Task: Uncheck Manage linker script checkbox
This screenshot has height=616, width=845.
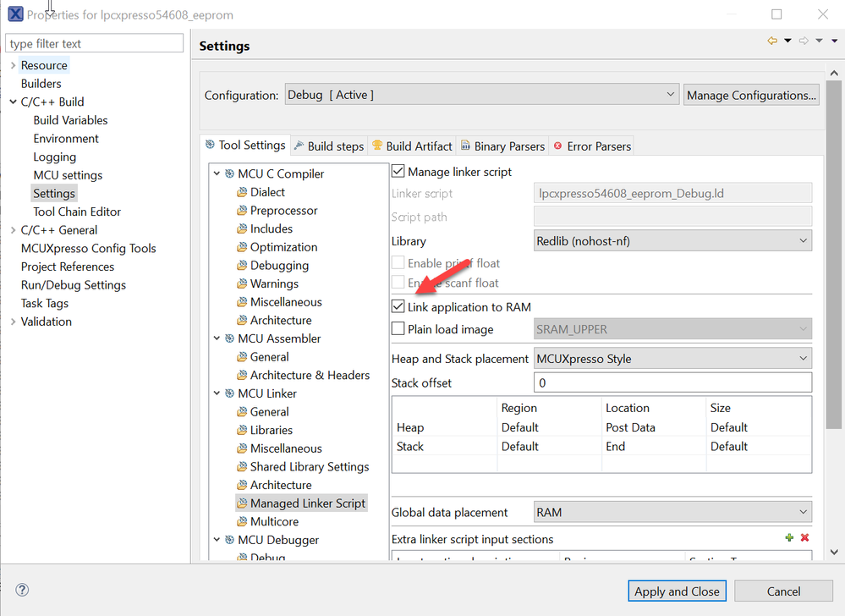Action: click(x=398, y=172)
